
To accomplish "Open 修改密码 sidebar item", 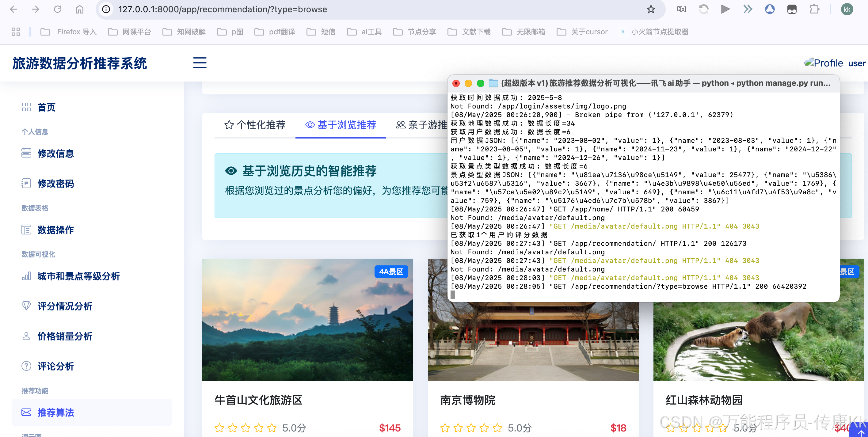I will (x=55, y=184).
